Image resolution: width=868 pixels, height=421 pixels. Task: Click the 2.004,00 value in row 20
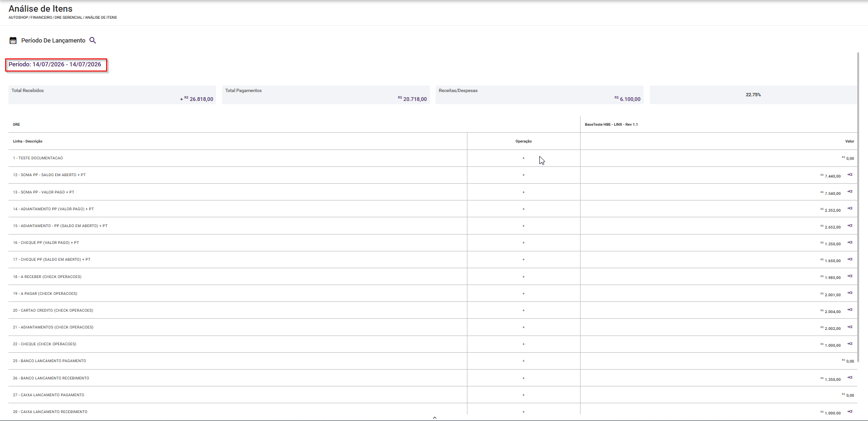coord(831,311)
